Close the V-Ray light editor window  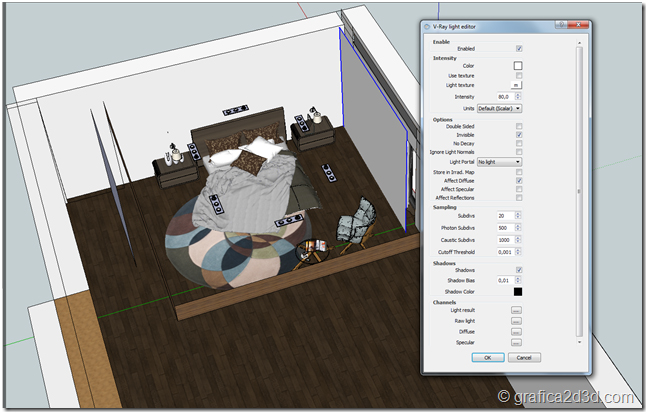[x=576, y=26]
